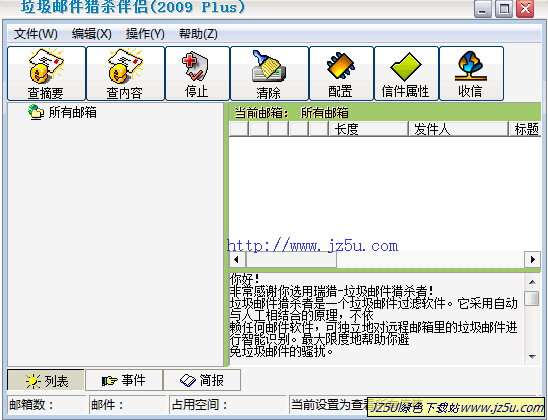
Task: Click the 清除 (clear) brush icon
Action: tap(269, 73)
